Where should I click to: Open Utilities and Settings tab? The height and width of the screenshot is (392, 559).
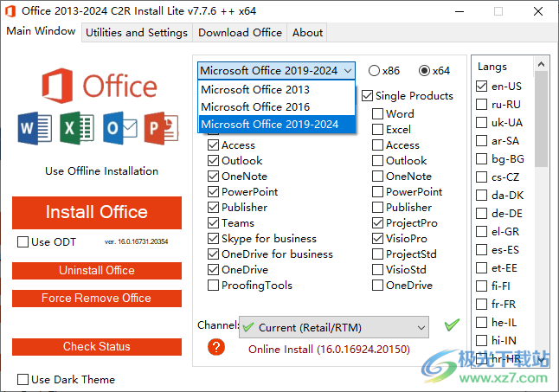click(x=137, y=32)
